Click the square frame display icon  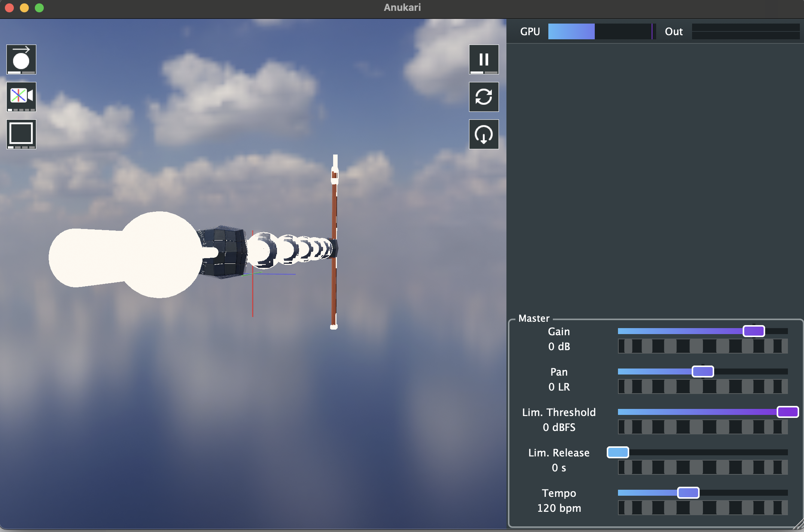click(x=21, y=134)
